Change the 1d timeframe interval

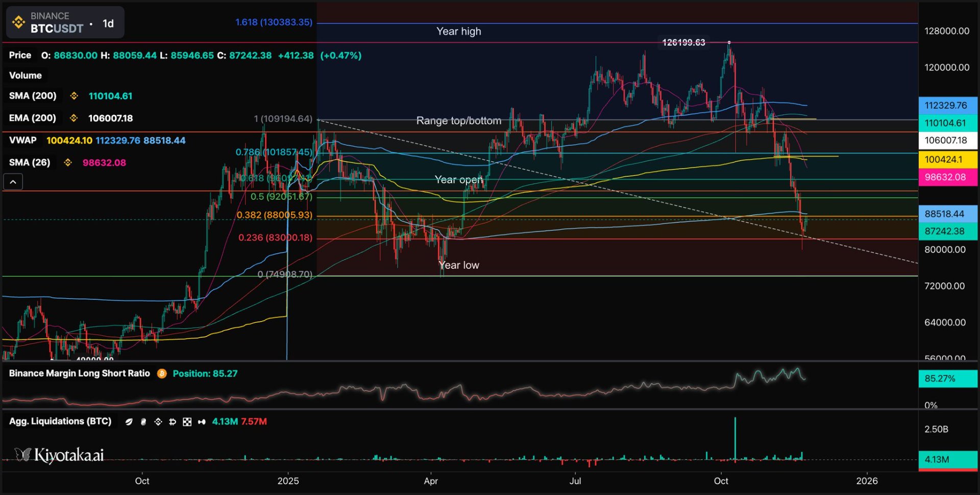(108, 23)
